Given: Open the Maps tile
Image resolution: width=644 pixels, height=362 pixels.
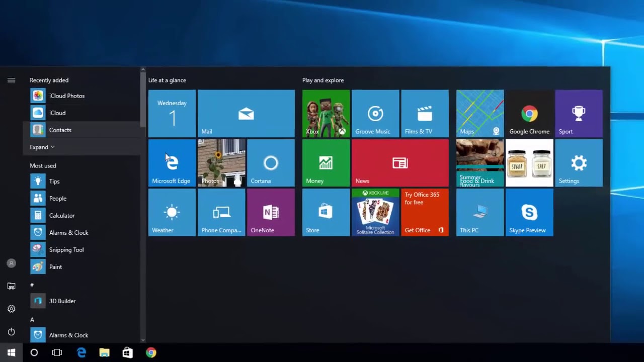Looking at the screenshot, I should tap(480, 114).
